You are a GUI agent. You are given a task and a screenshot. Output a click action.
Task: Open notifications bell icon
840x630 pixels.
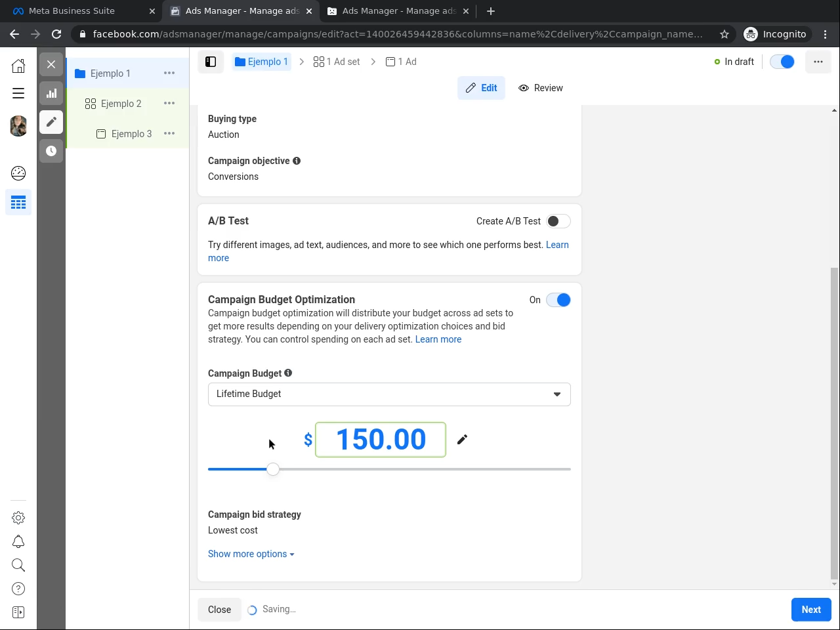(x=18, y=541)
